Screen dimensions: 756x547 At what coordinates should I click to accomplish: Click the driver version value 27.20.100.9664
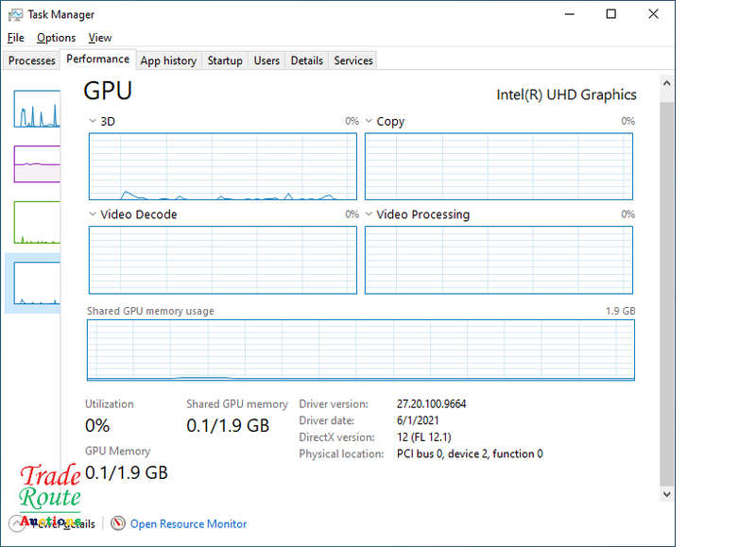[x=432, y=403]
